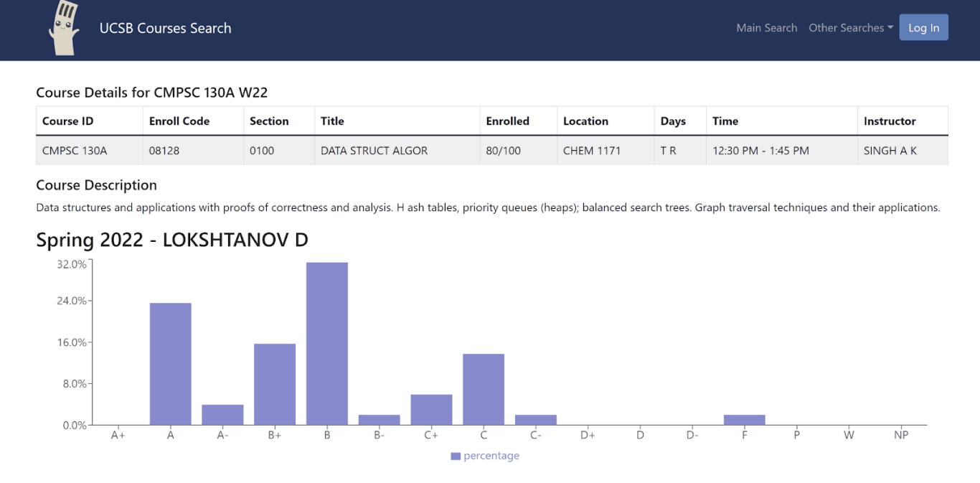Screen dimensions: 980x483
Task: Click the Spring 2022 - LOKSHTANOV D heading
Action: [x=172, y=240]
